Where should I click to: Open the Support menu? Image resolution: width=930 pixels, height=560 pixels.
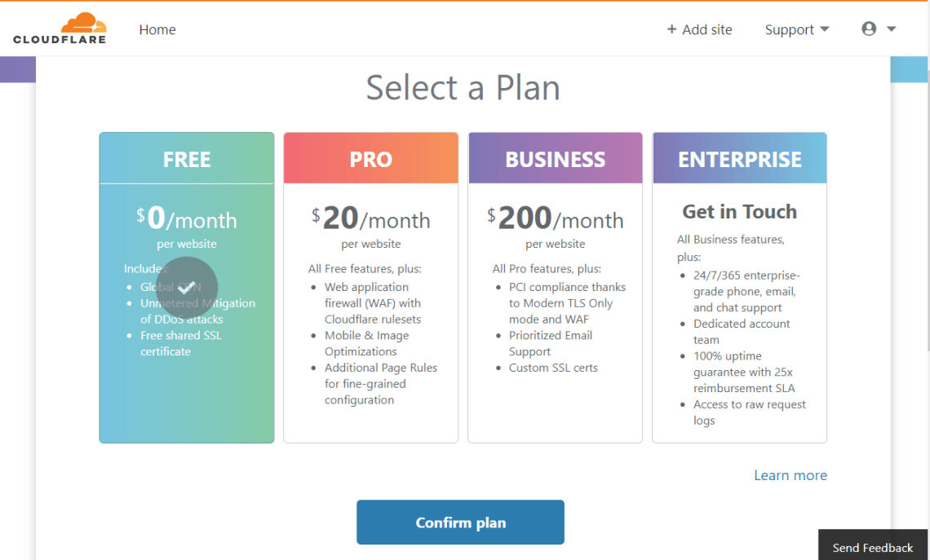(789, 29)
